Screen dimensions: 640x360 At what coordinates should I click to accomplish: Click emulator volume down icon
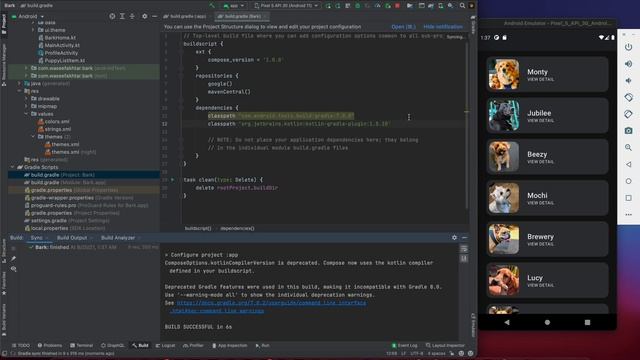point(629,80)
